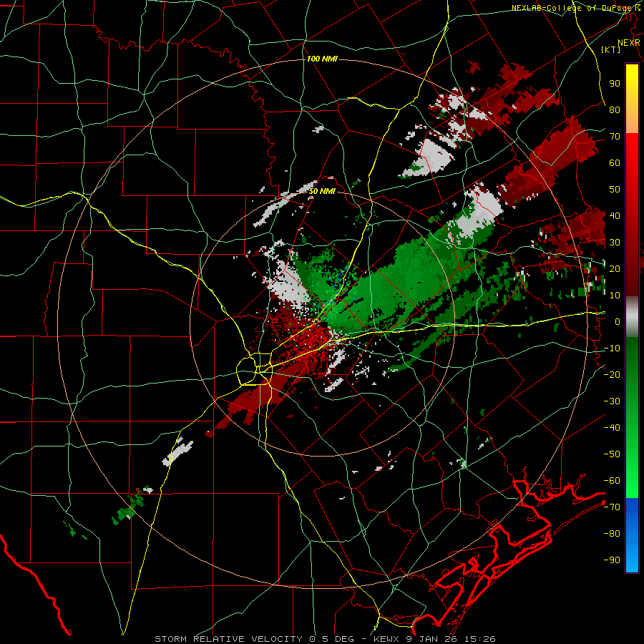Click the -30 value on the velocity scale
This screenshot has width=644, height=644.
(612, 401)
